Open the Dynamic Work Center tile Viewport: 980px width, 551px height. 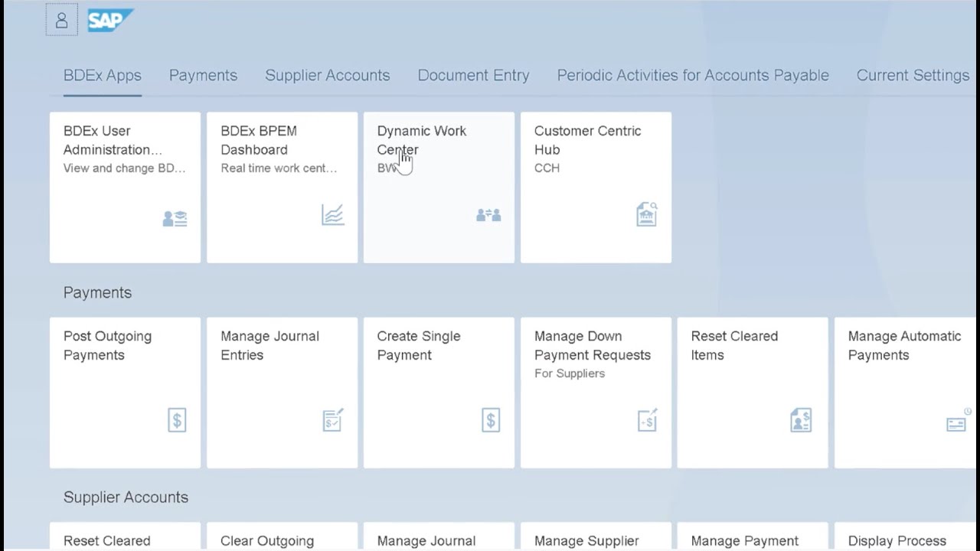pos(439,187)
